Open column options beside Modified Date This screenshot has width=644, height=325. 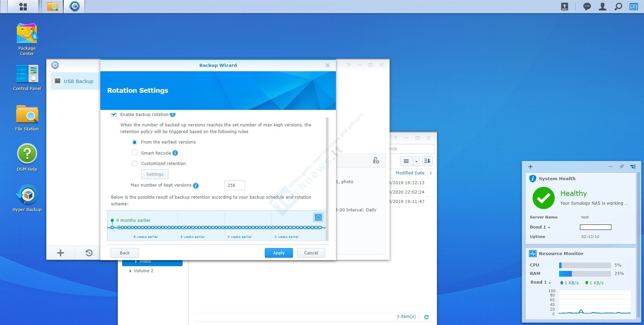click(431, 173)
